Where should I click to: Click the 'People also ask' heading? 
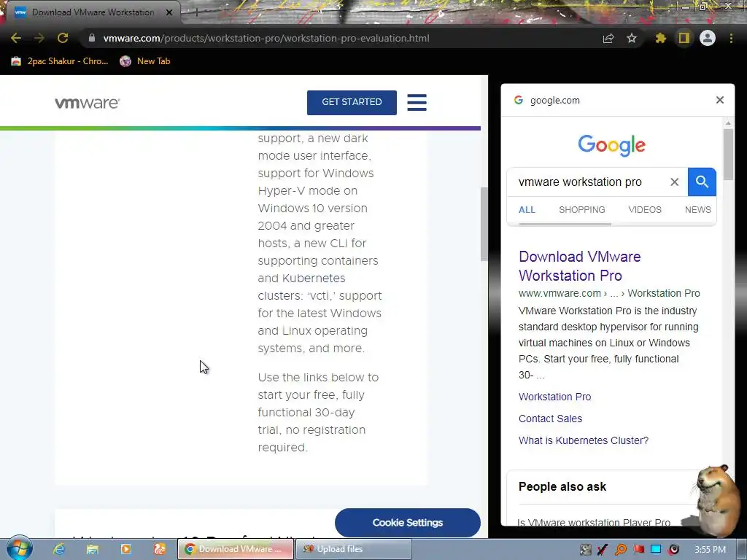coord(562,486)
